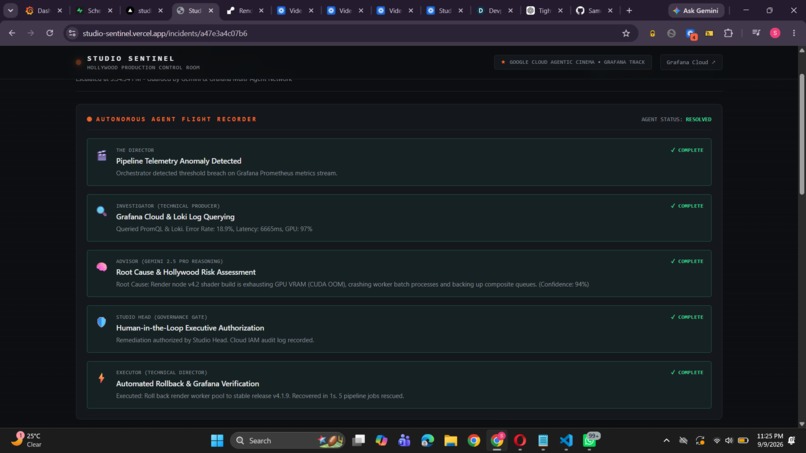Click Complete status on Executor card
The image size is (806, 453).
tap(687, 372)
